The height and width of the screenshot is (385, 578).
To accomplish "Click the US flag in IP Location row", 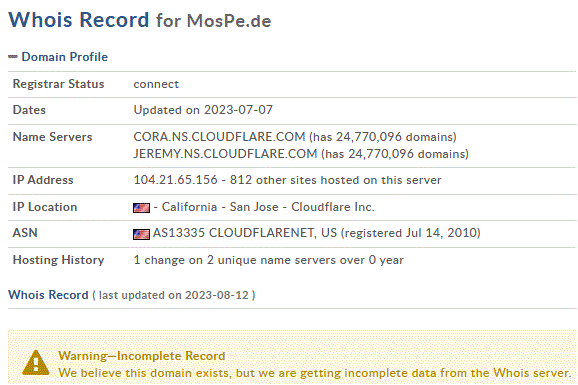I will click(142, 208).
